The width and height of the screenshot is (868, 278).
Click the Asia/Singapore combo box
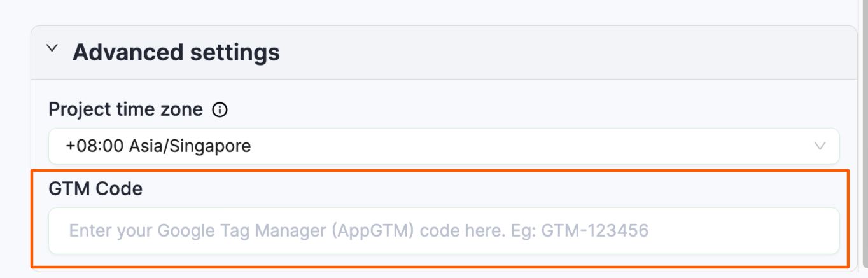[444, 146]
